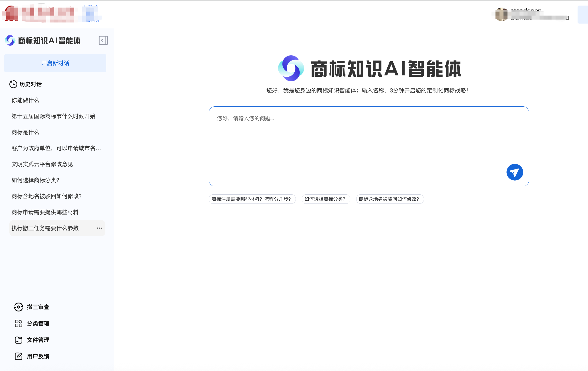The width and height of the screenshot is (588, 371).
Task: Click the user avatar at top right
Action: [x=501, y=14]
